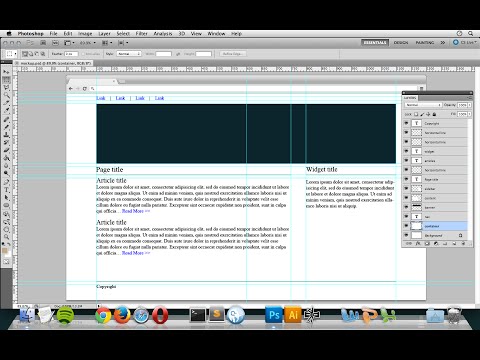Launch Bridge from the application bar
480x360 pixels.
tap(43, 43)
